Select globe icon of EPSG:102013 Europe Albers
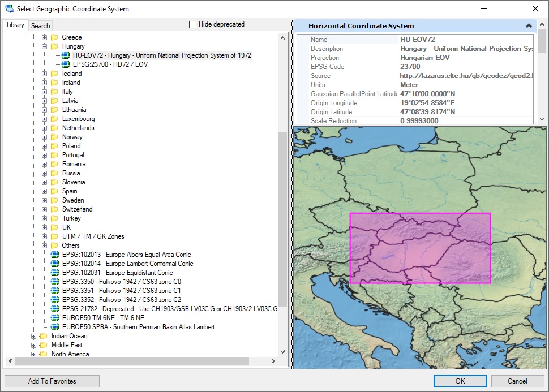This screenshot has height=392, width=549. [x=55, y=255]
